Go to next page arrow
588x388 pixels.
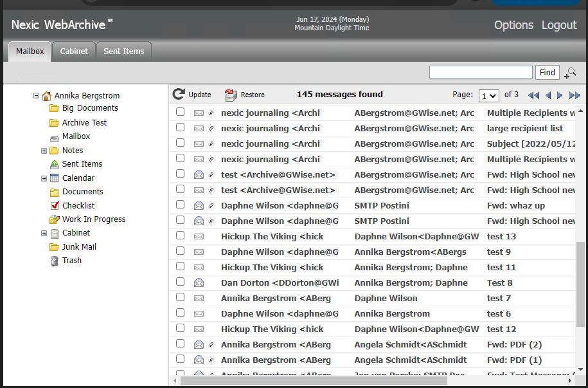click(x=560, y=95)
